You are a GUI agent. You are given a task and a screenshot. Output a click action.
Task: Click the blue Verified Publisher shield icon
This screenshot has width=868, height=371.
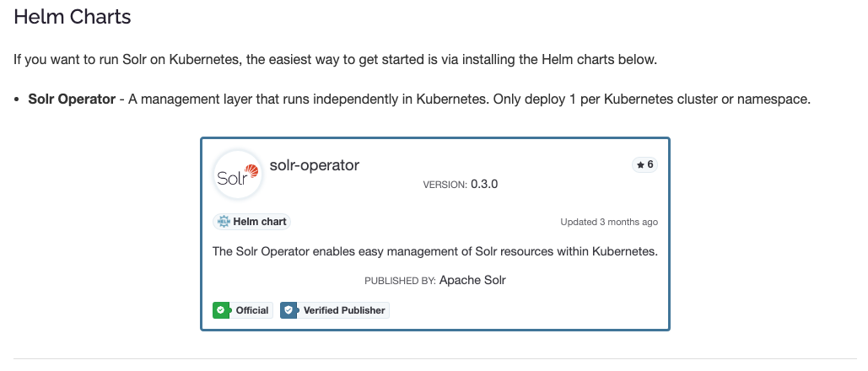(x=289, y=310)
